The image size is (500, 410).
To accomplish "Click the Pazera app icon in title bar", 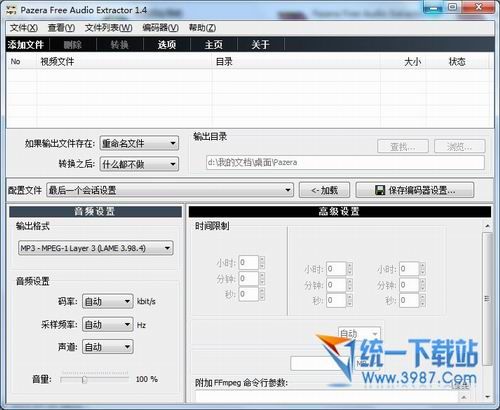I will (x=11, y=9).
